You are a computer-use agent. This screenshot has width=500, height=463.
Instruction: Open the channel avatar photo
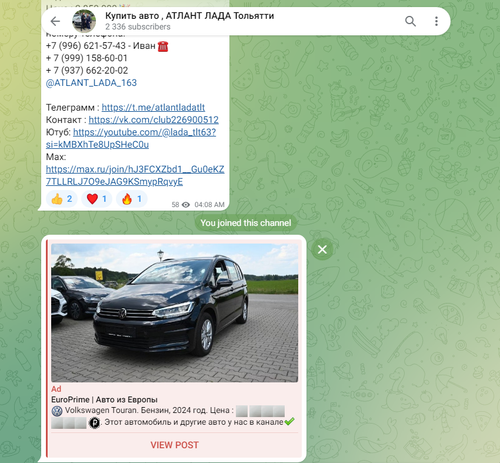[84, 21]
